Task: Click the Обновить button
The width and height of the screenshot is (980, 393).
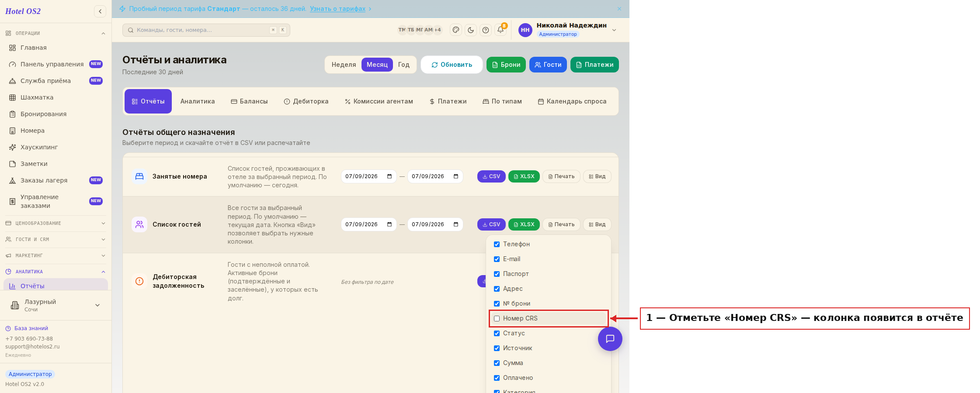Action: pyautogui.click(x=452, y=65)
